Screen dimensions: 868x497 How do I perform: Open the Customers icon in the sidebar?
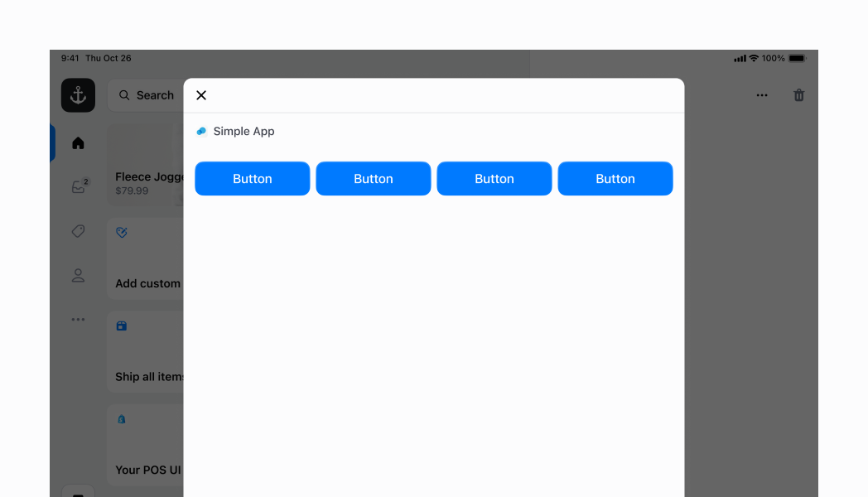pyautogui.click(x=77, y=274)
